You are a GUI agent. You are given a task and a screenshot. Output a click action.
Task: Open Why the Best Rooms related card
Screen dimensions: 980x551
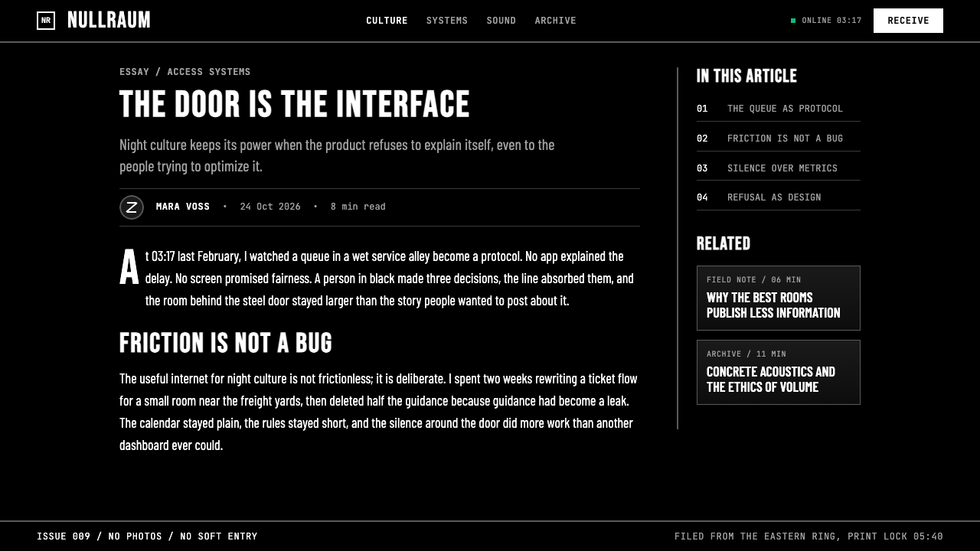tap(779, 298)
